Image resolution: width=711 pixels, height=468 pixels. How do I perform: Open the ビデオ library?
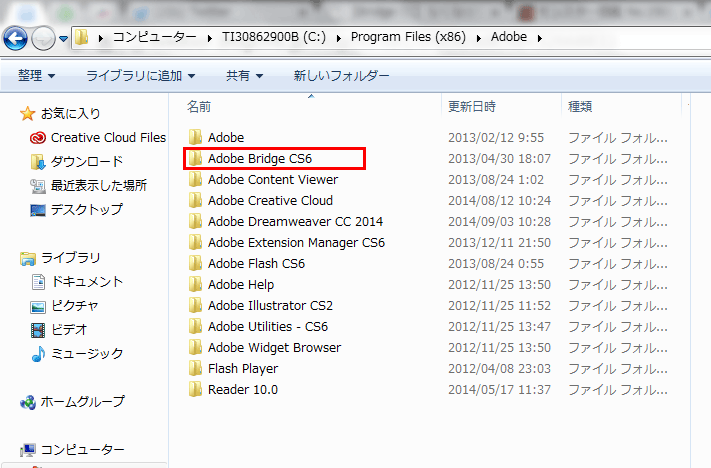[68, 330]
